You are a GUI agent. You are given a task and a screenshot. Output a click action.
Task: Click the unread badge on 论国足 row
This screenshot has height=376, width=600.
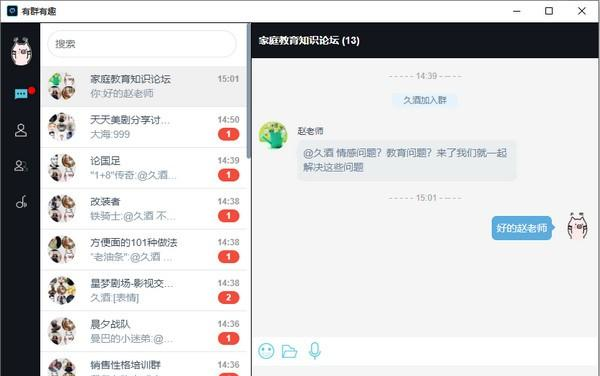pyautogui.click(x=228, y=175)
